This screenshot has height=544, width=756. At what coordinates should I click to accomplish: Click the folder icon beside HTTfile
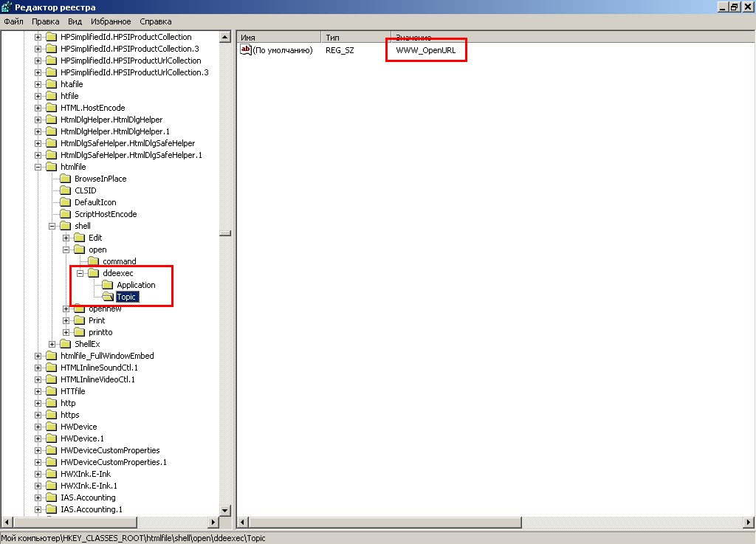51,391
